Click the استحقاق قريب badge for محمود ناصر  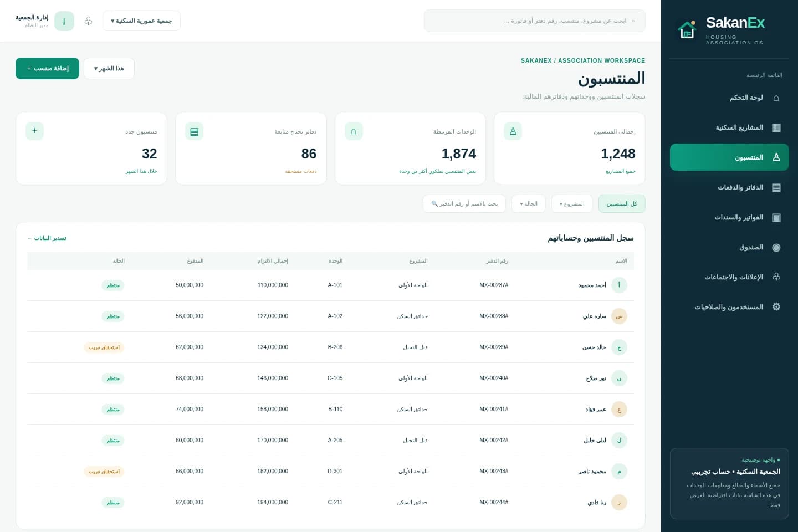[x=104, y=472]
